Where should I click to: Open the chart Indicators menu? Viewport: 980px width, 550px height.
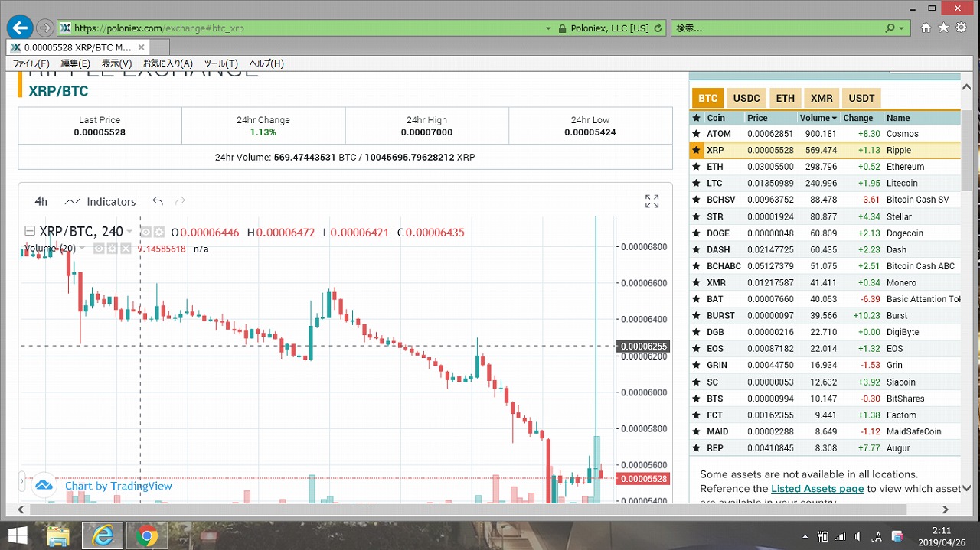click(100, 202)
